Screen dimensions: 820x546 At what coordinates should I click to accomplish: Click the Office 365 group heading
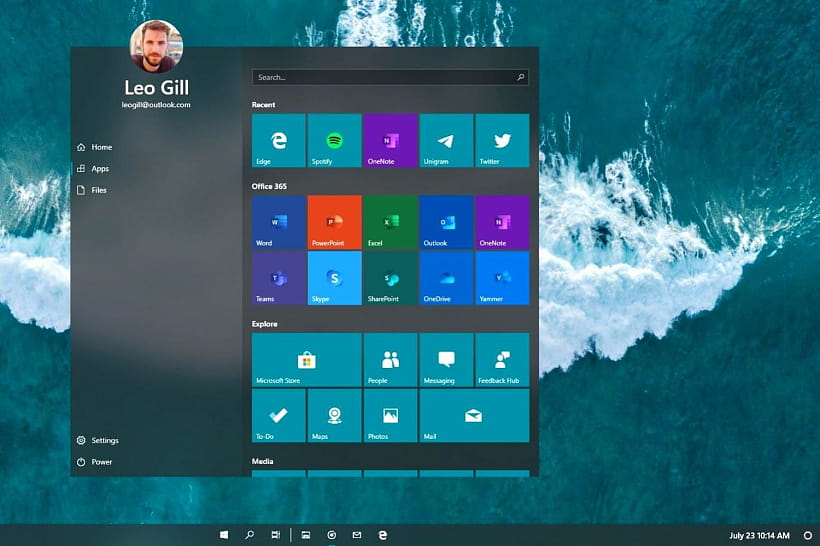(x=269, y=186)
